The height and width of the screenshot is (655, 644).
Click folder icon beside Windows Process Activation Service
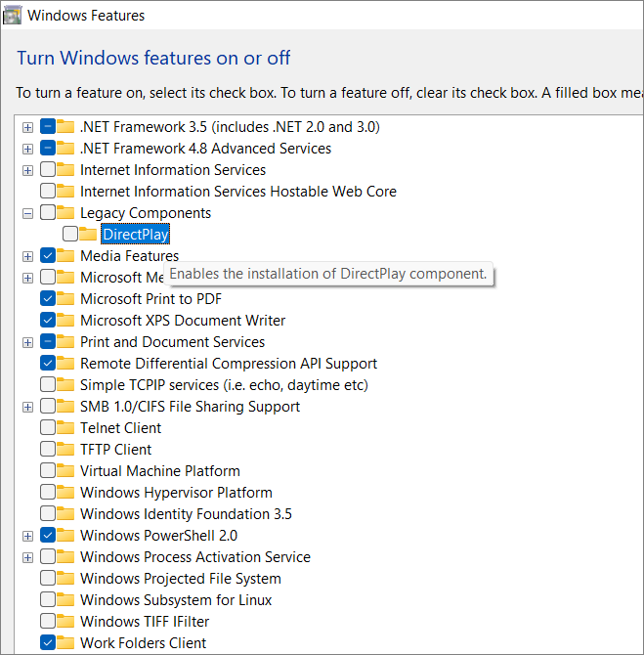pyautogui.click(x=65, y=556)
